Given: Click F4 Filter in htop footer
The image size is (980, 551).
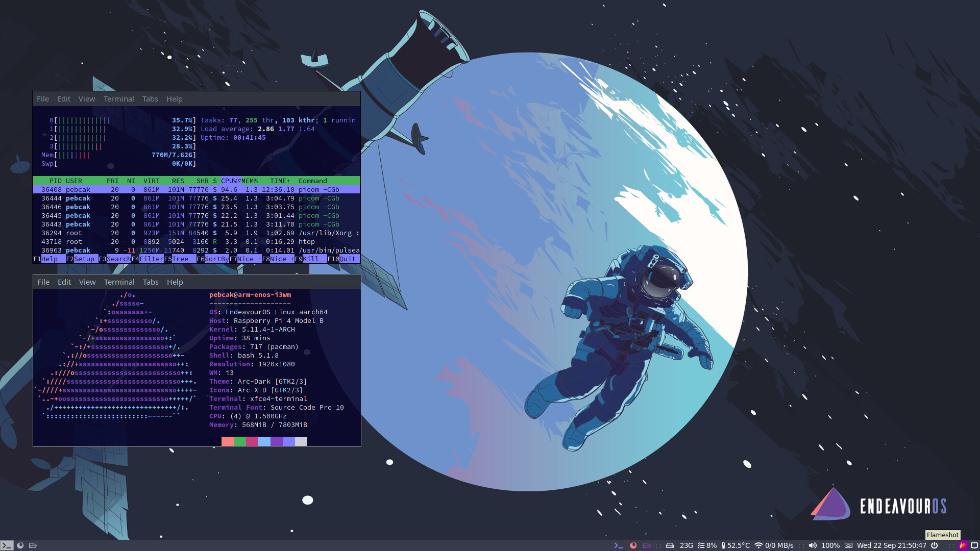Looking at the screenshot, I should [x=148, y=259].
